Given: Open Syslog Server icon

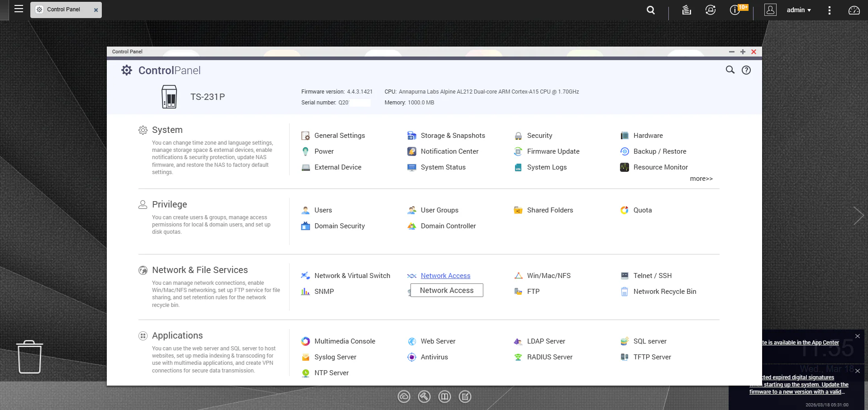Looking at the screenshot, I should click(305, 357).
